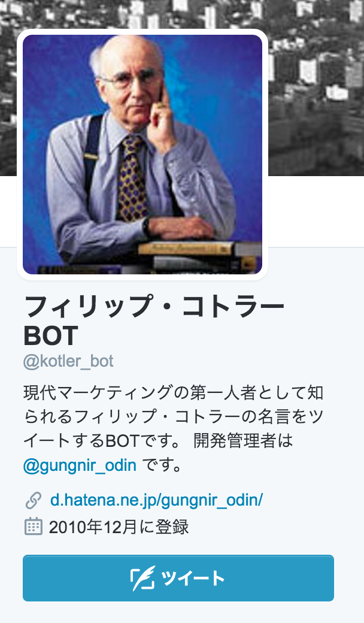364x623 pixels.
Task: Open the d.hatena.ne.jp/gungnir_odin/ website link
Action: click(x=156, y=500)
